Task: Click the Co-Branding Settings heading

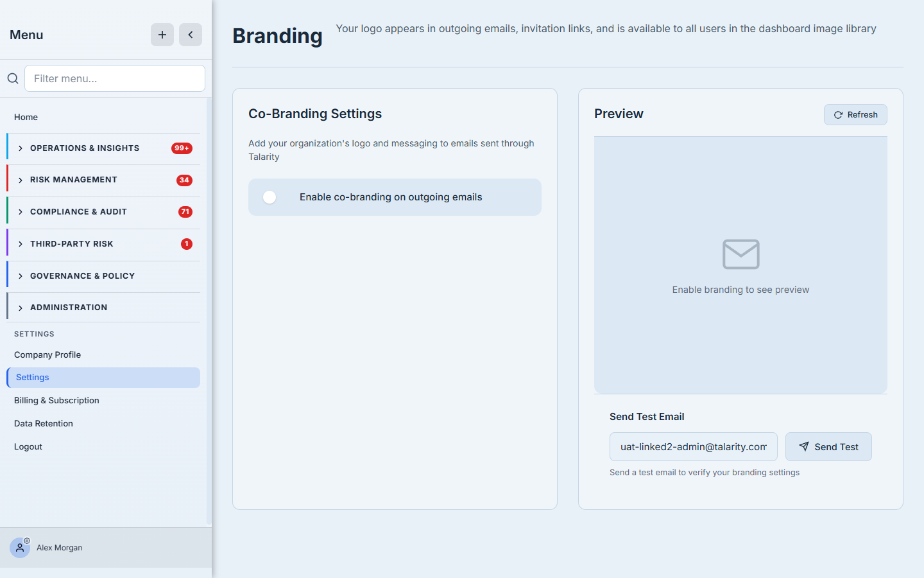Action: [315, 114]
